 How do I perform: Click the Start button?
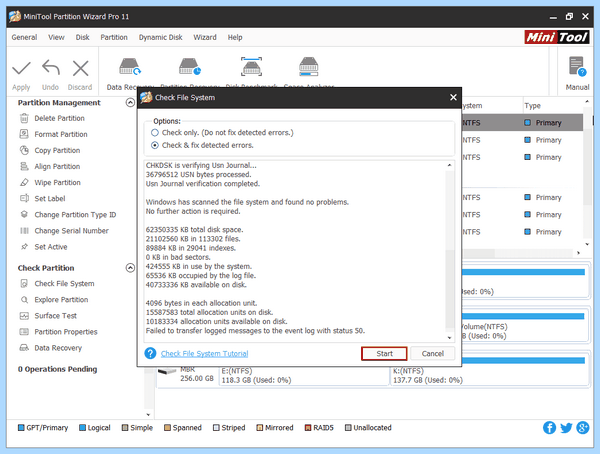tap(384, 354)
